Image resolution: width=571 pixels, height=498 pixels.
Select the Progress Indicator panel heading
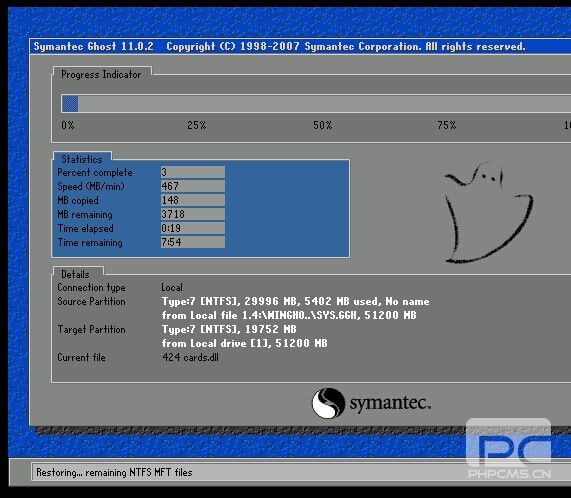coord(101,74)
